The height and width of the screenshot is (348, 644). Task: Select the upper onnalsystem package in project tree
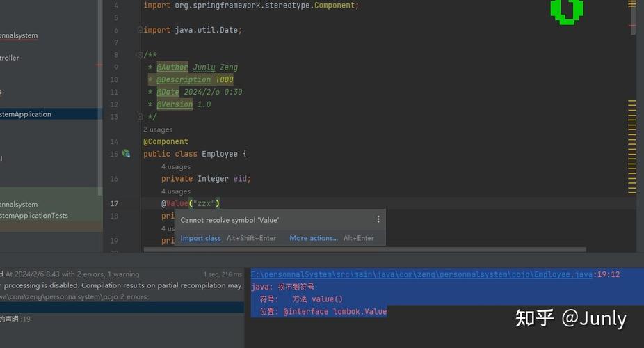(19, 35)
